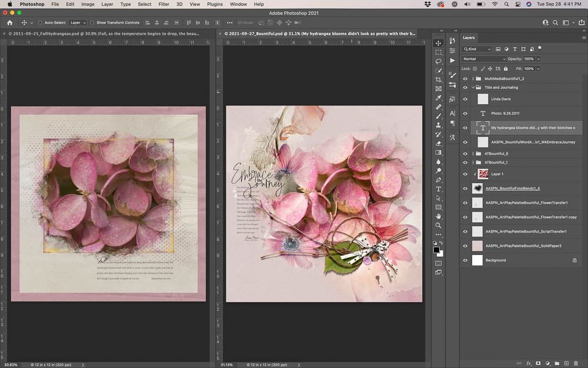Hide the Photo: 9.25.2011 text layer
588x368 pixels.
(x=465, y=114)
